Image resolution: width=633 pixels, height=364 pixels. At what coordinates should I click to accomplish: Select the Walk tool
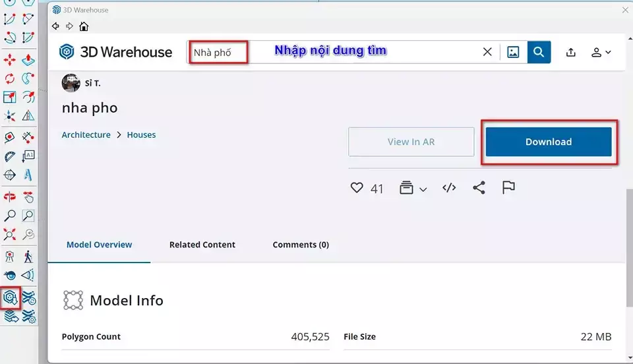(x=28, y=257)
